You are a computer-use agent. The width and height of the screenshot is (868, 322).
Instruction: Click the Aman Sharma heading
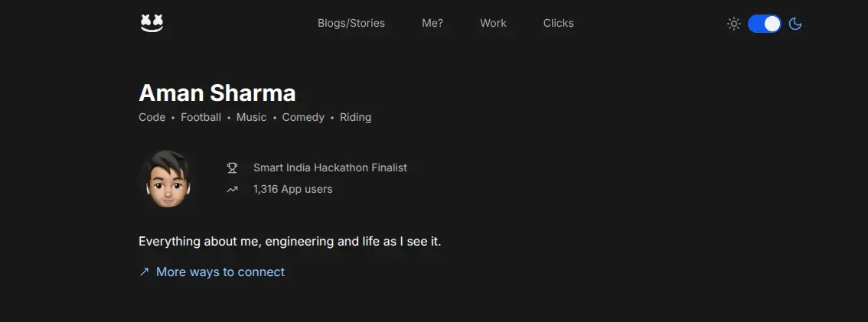(x=217, y=93)
